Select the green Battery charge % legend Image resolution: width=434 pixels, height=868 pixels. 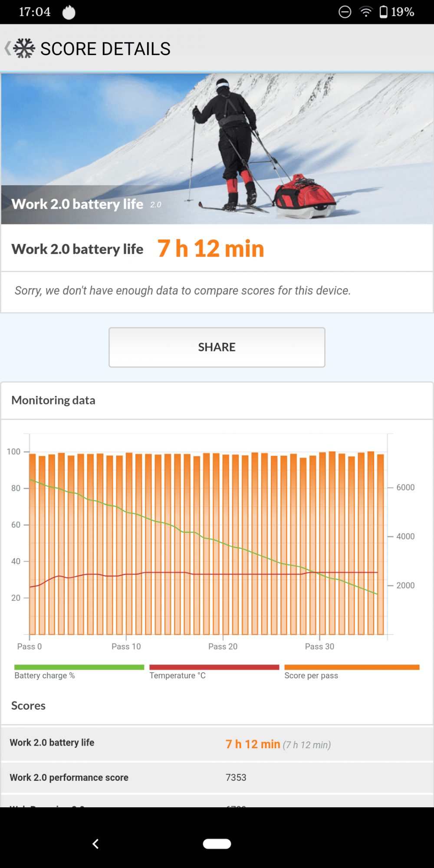click(79, 671)
